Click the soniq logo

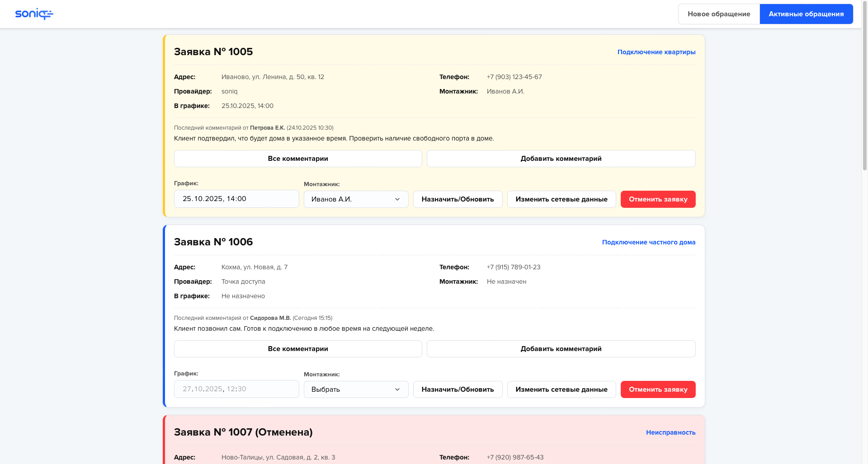click(34, 14)
